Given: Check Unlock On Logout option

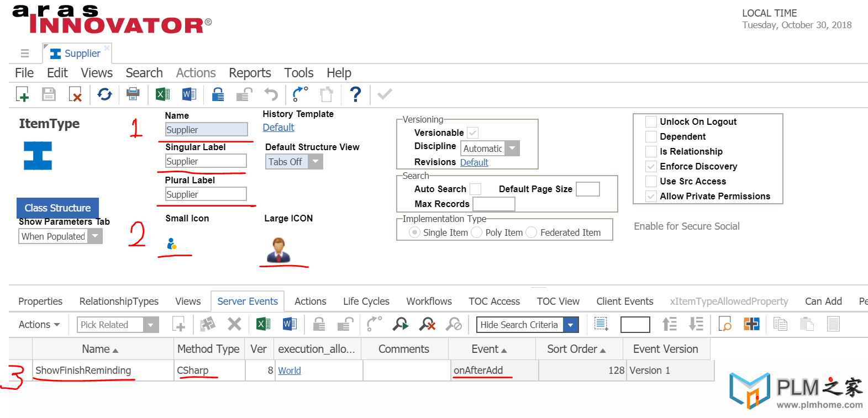Looking at the screenshot, I should click(x=651, y=121).
